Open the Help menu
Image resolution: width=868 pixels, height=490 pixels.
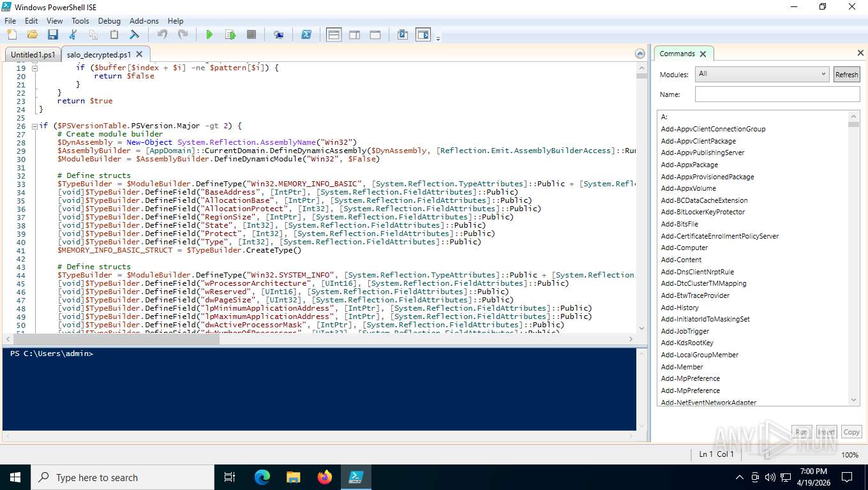176,20
